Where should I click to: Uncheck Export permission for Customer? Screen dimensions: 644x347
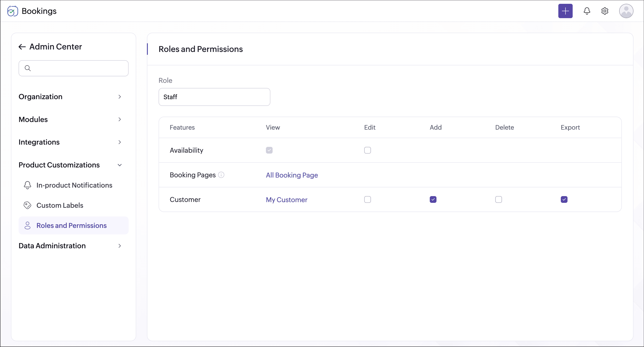point(564,200)
